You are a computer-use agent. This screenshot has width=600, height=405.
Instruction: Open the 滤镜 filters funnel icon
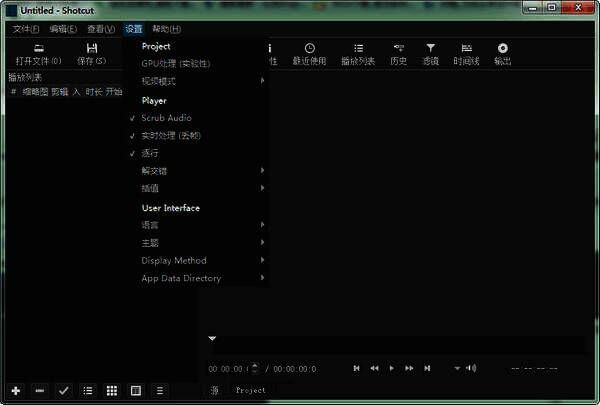(x=430, y=54)
